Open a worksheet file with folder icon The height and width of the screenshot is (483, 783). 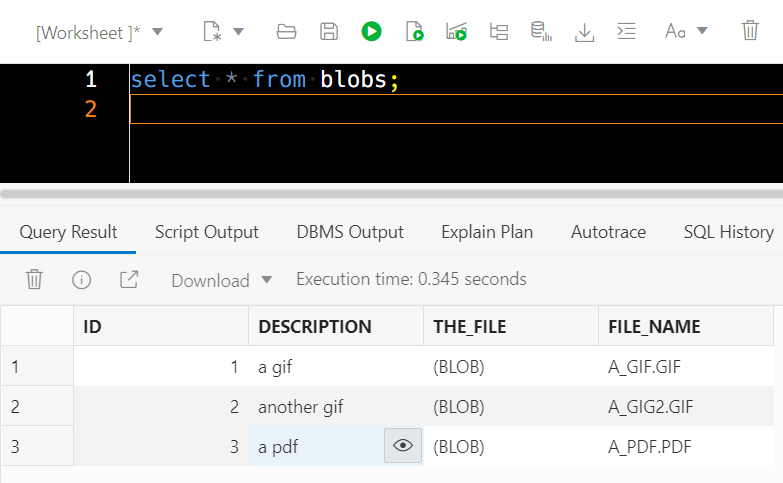coord(286,31)
